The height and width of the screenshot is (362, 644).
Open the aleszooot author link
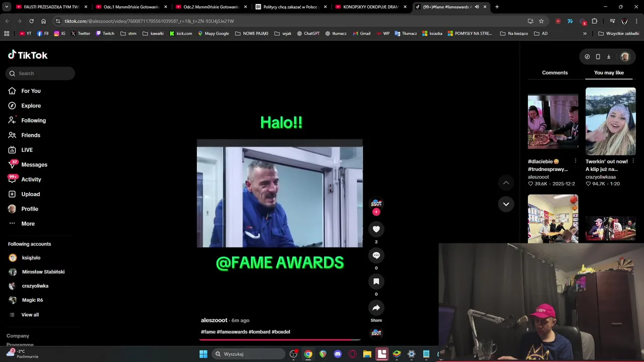click(214, 320)
